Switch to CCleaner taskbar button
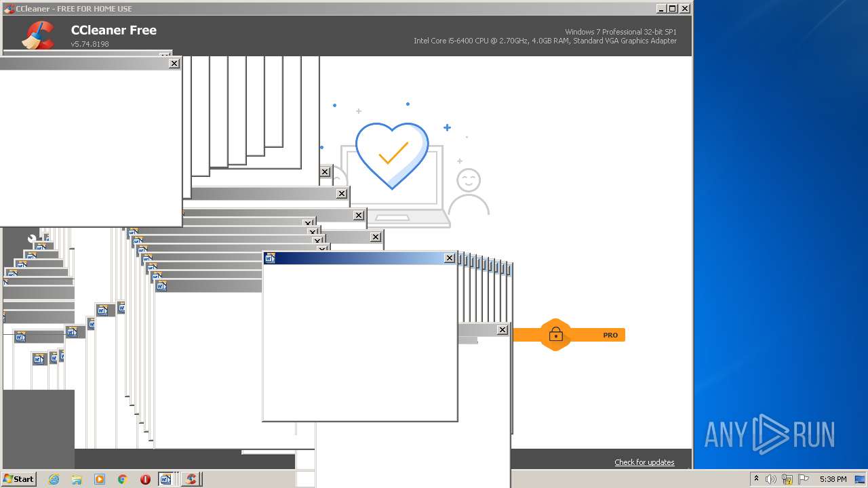 click(191, 479)
